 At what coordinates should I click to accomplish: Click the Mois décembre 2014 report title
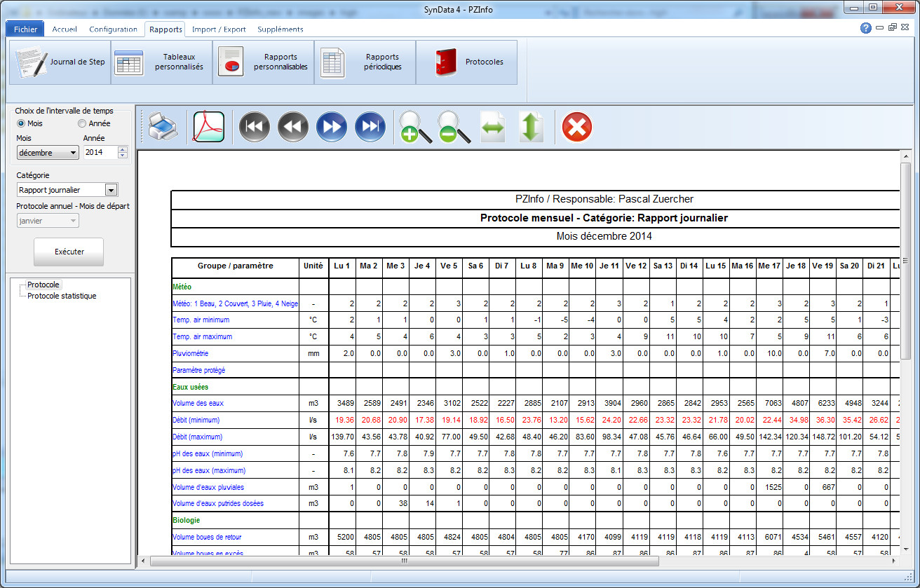604,236
